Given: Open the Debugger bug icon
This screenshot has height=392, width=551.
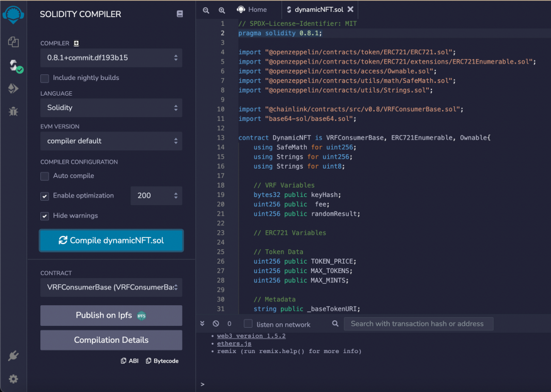Looking at the screenshot, I should (13, 112).
